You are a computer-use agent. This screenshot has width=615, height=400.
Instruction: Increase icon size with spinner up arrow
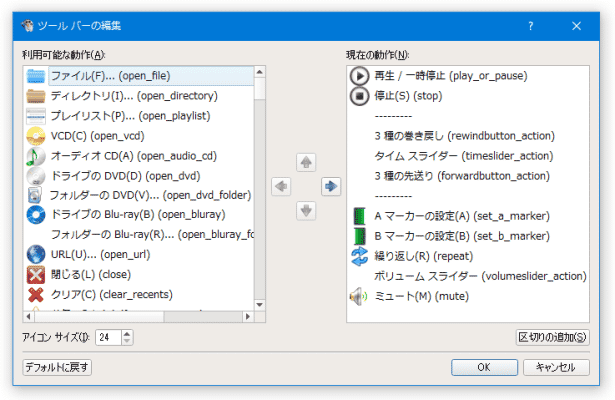[x=126, y=333]
